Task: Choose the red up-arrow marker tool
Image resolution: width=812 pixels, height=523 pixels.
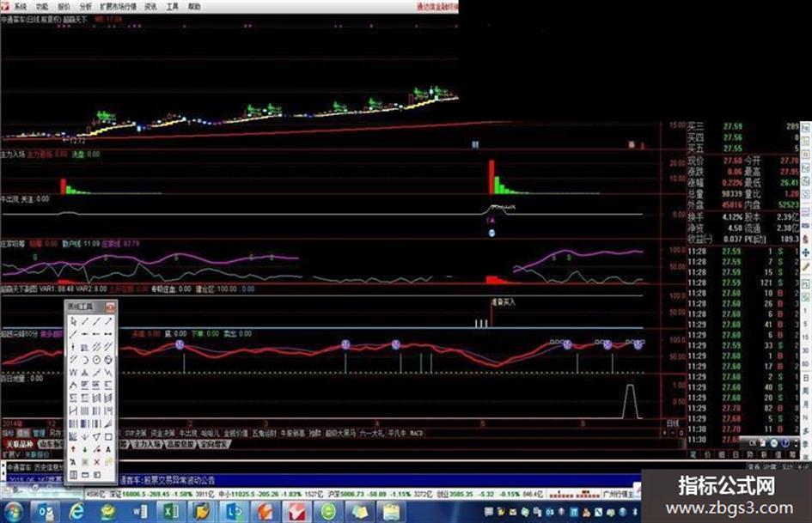Action: pyautogui.click(x=73, y=449)
